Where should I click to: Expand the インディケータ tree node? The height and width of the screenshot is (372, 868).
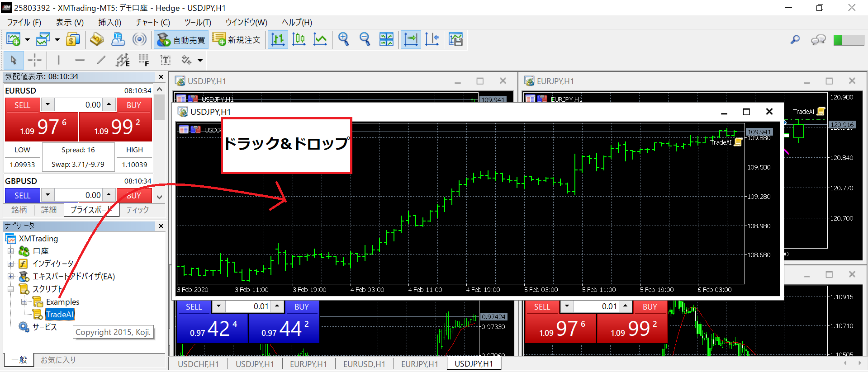point(11,264)
